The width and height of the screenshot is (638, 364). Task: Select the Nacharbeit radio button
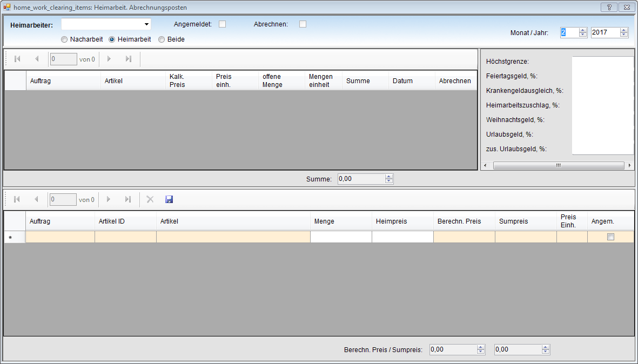point(65,39)
